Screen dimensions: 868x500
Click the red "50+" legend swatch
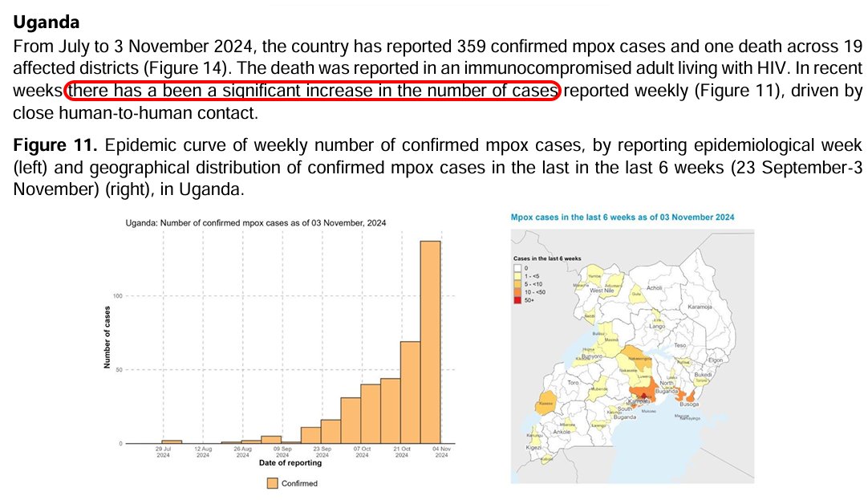click(x=517, y=300)
